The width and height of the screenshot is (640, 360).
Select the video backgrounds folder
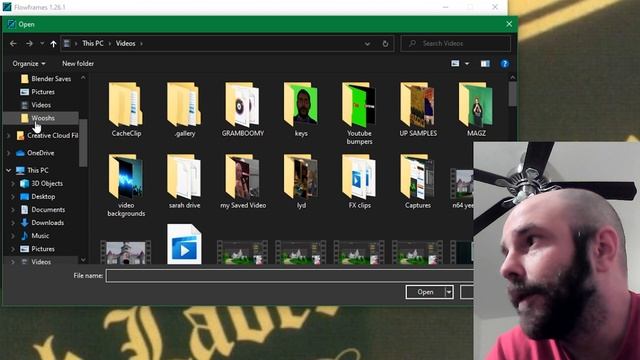click(126, 186)
